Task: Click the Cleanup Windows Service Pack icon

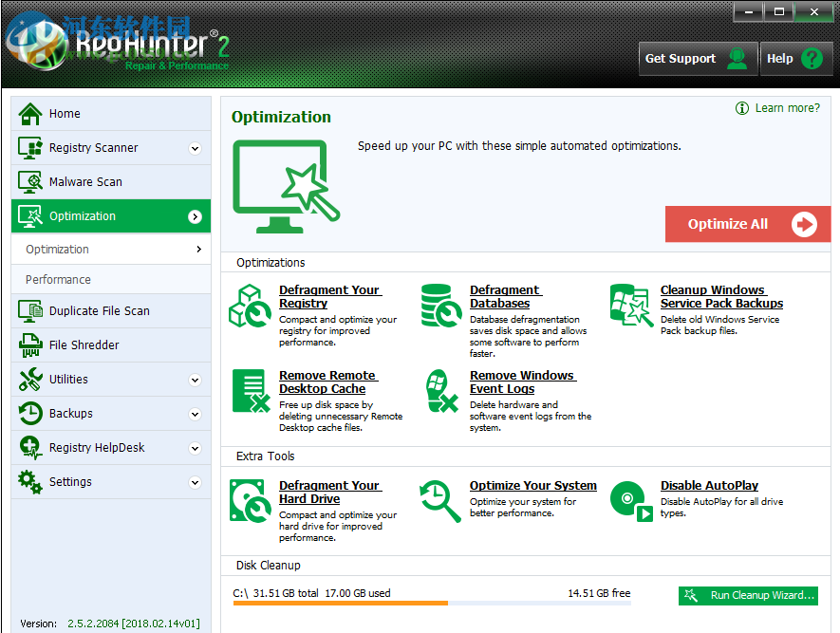Action: 631,306
